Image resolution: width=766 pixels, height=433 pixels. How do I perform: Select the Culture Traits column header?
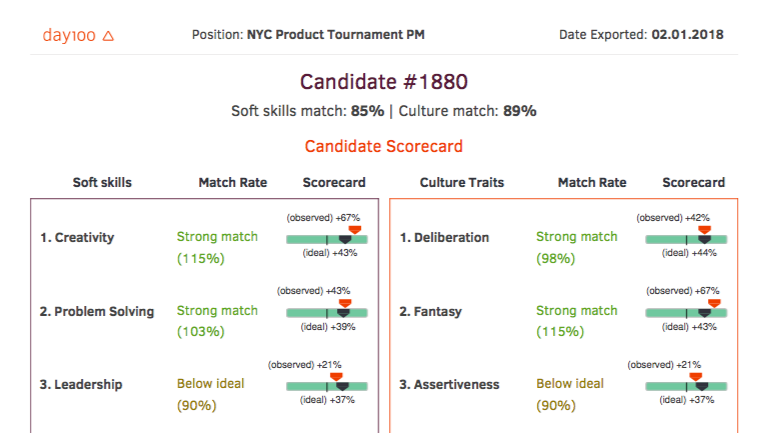tap(462, 183)
